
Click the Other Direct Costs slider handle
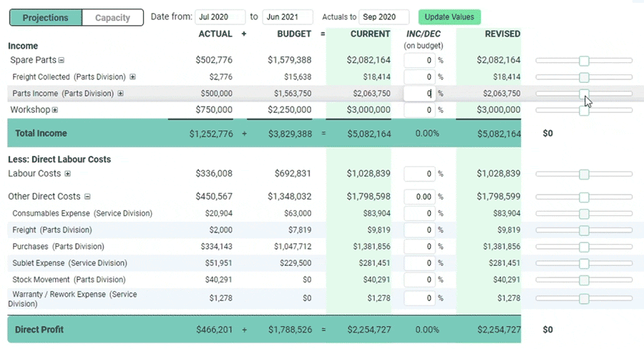pos(584,197)
